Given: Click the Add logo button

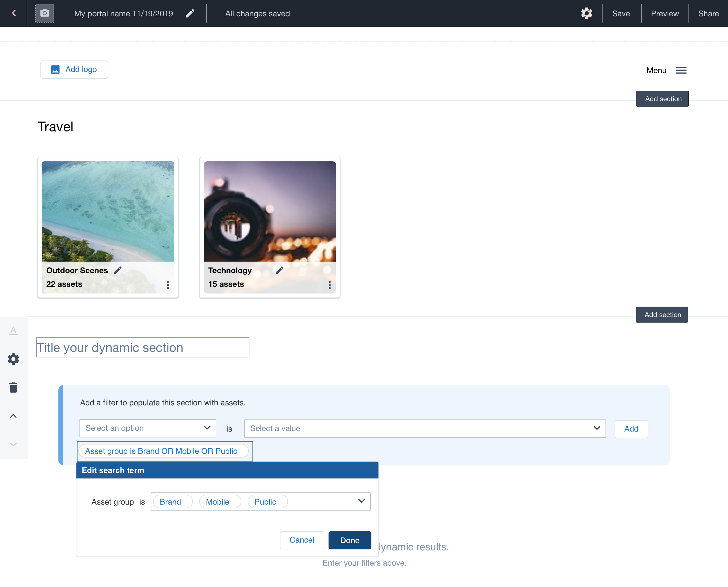Looking at the screenshot, I should tap(74, 70).
